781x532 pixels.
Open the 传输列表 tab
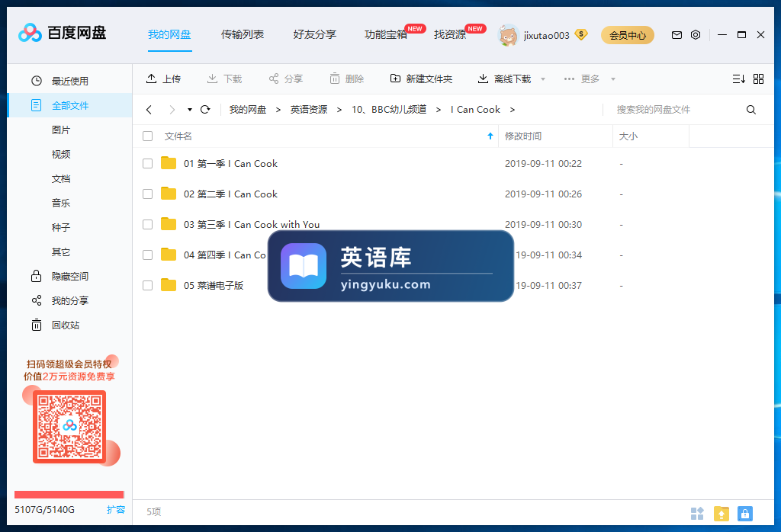tap(243, 34)
